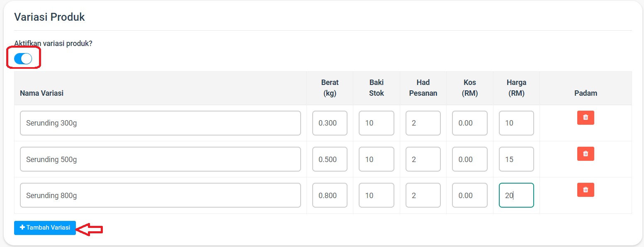
Task: Select the 0.300 weight field
Action: pos(330,123)
